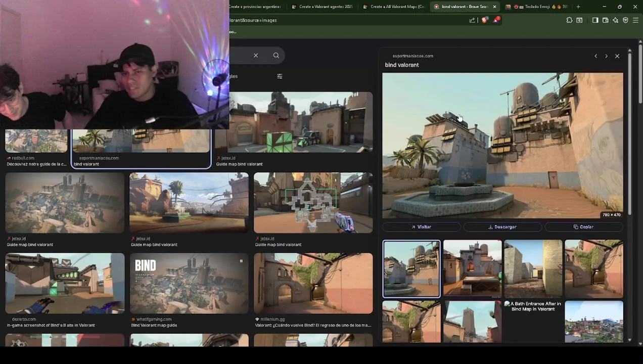
Task: Select first related thumbnail with fountain
Action: [411, 268]
